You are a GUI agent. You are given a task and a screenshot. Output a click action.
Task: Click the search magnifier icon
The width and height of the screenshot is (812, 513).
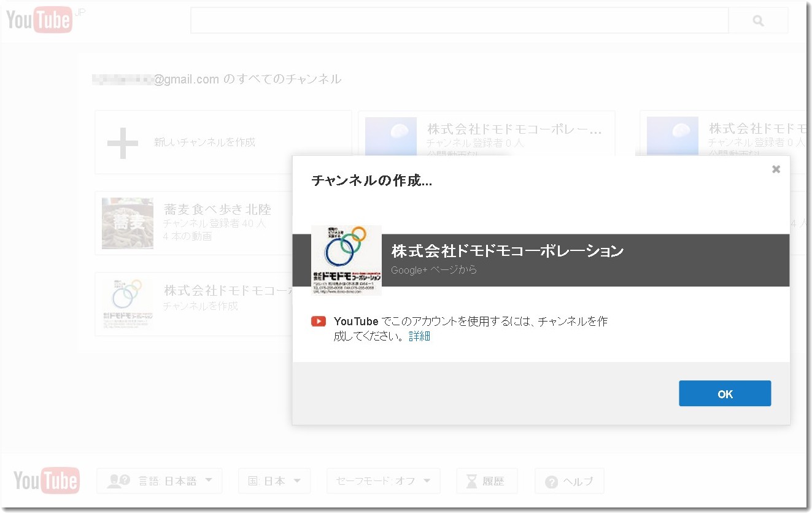tap(757, 20)
